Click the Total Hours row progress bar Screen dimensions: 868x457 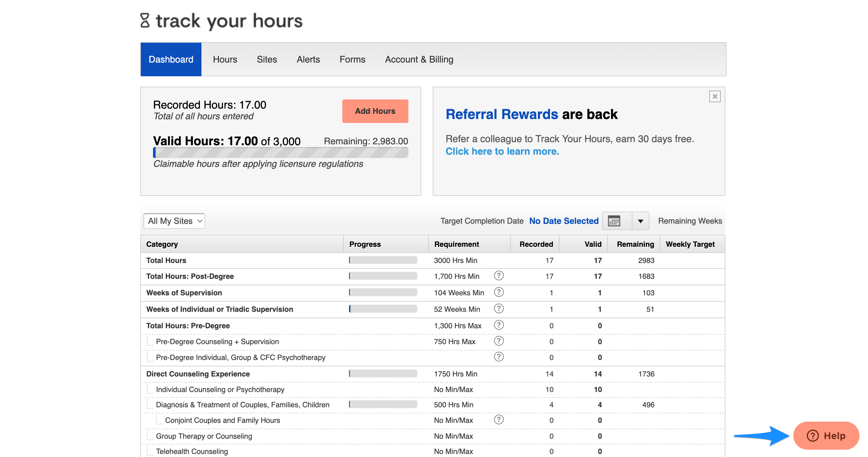coord(383,260)
